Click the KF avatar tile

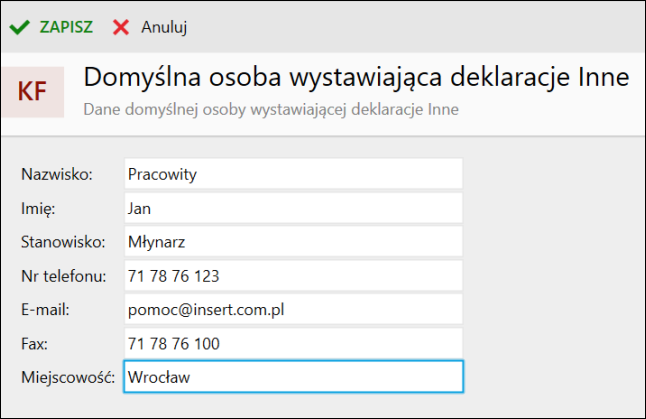pyautogui.click(x=33, y=92)
